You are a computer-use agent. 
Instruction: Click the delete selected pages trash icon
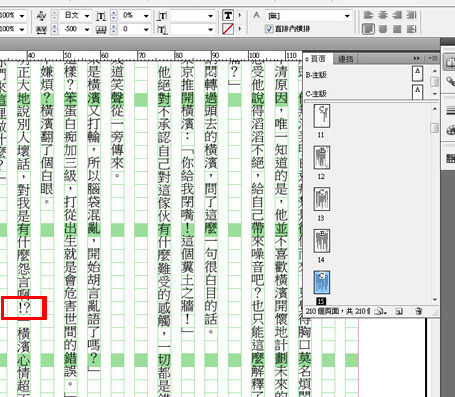tap(418, 312)
